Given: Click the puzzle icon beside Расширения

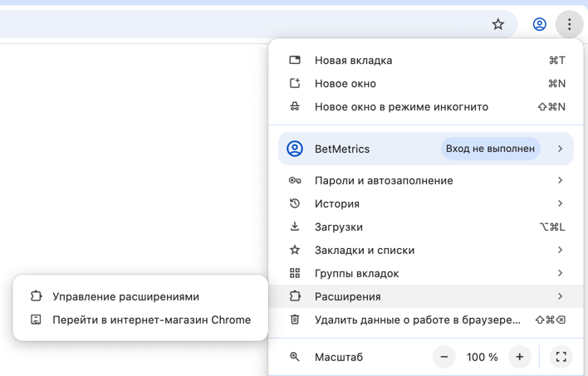Looking at the screenshot, I should pyautogui.click(x=295, y=296).
